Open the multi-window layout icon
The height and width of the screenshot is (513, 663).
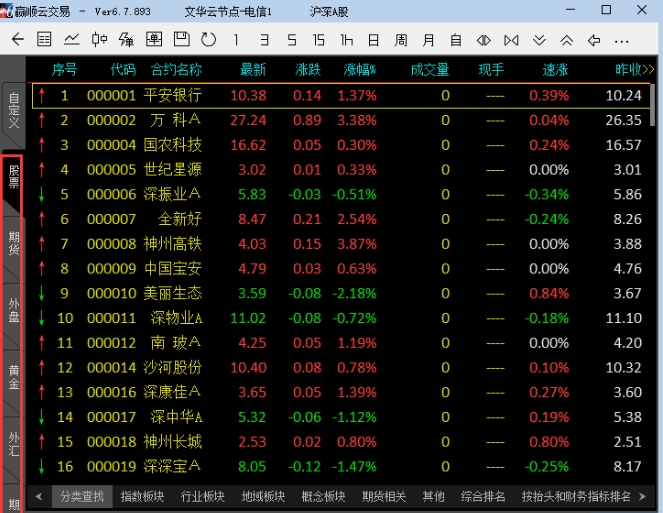154,40
